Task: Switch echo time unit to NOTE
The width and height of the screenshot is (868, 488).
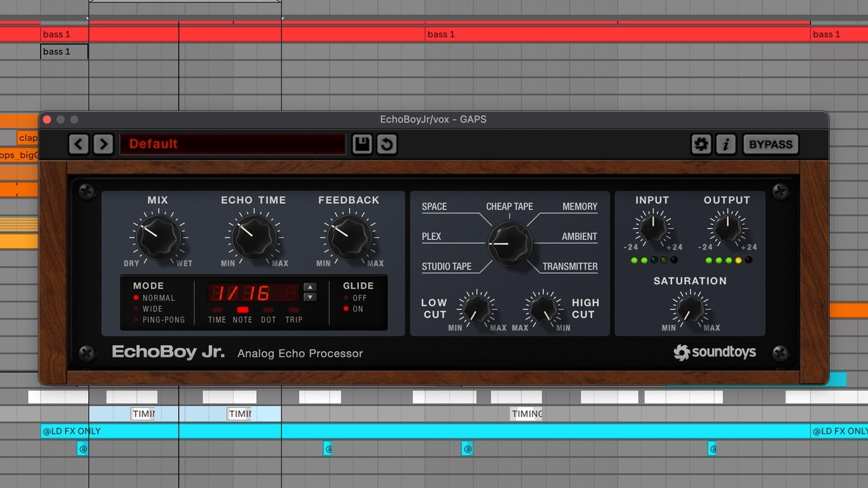Action: click(x=242, y=314)
